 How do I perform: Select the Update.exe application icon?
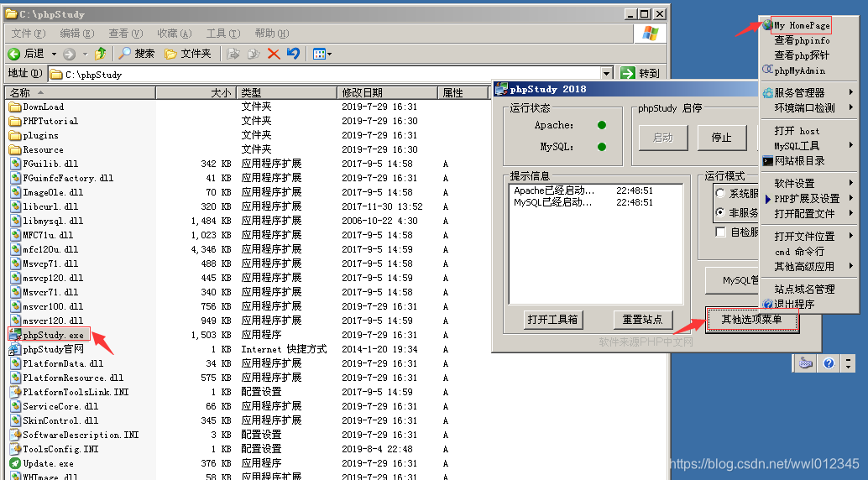15,463
